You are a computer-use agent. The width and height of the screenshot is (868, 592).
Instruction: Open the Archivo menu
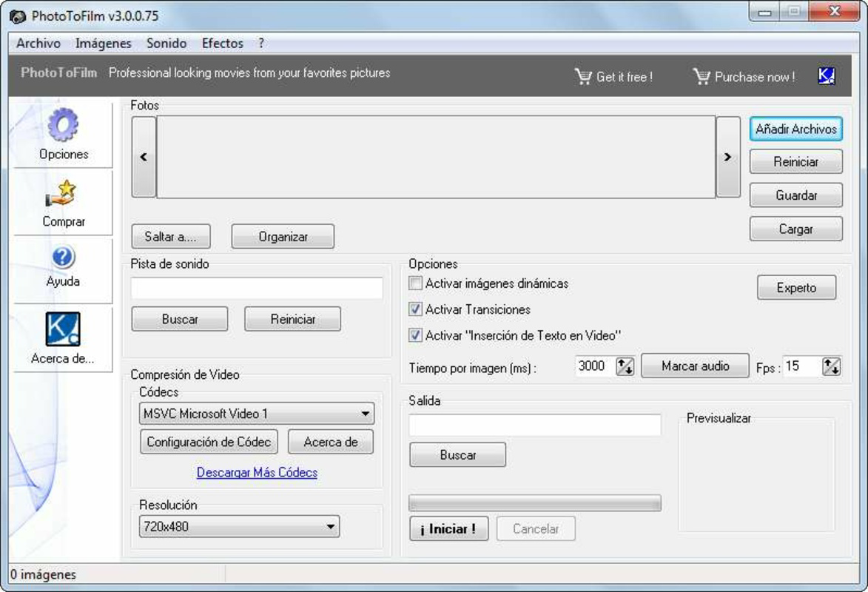pyautogui.click(x=38, y=43)
